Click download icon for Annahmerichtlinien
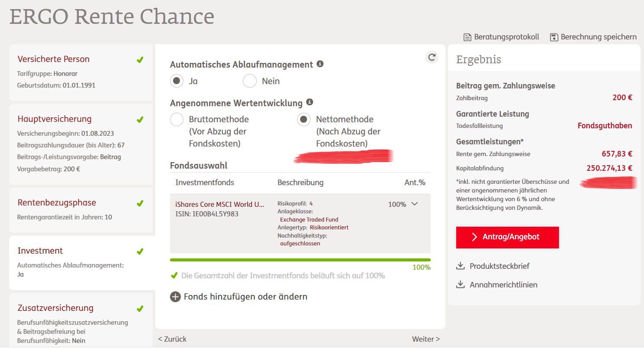This screenshot has width=644, height=349. (x=461, y=284)
